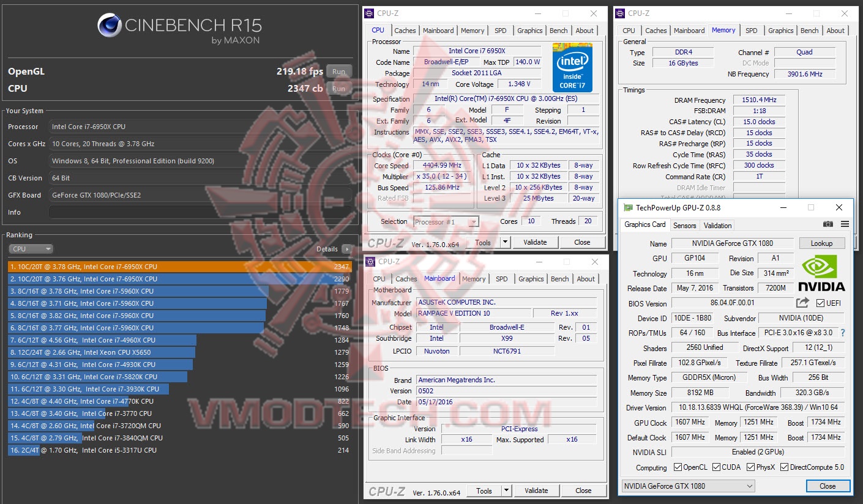Screen dimensions: 863x504
Task: Click the NVIDIA SLI status field
Action: tap(758, 452)
